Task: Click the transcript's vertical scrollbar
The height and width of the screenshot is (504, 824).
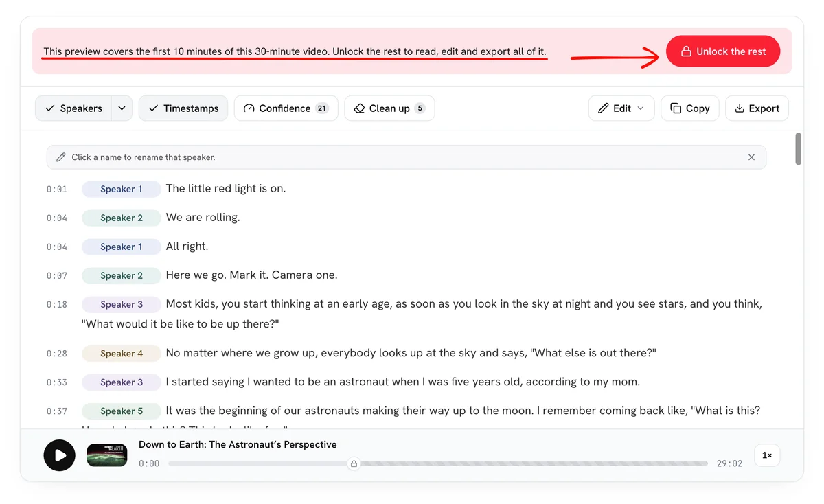Action: [x=799, y=149]
